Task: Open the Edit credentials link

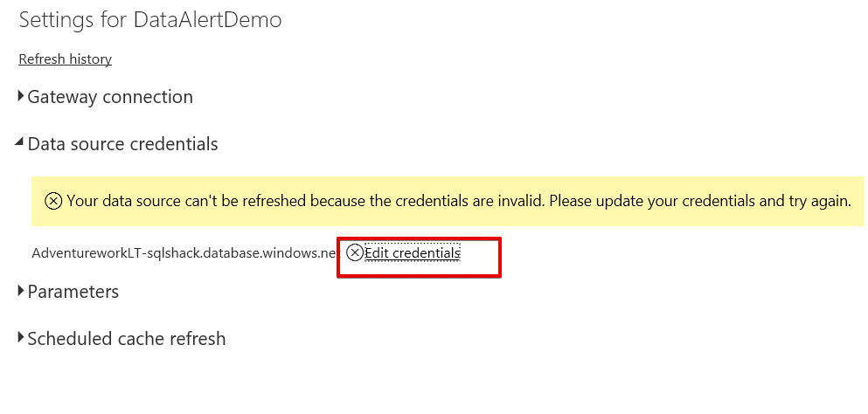Action: [412, 253]
